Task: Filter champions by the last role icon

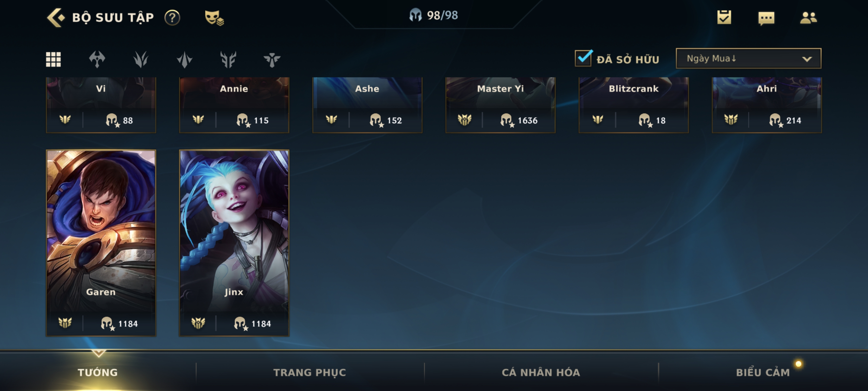Action: (272, 60)
